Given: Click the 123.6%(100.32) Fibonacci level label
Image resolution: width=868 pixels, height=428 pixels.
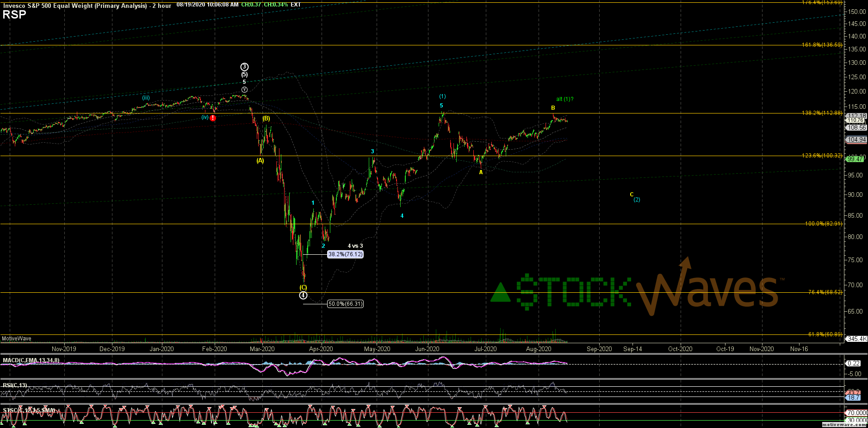Looking at the screenshot, I should 822,156.
